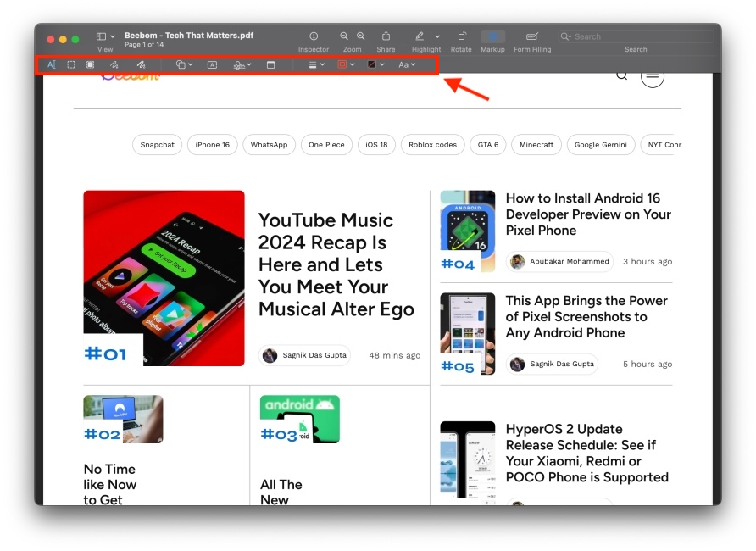Click the Snapchat tag pill
Viewport: 756px width, 551px height.
point(157,144)
